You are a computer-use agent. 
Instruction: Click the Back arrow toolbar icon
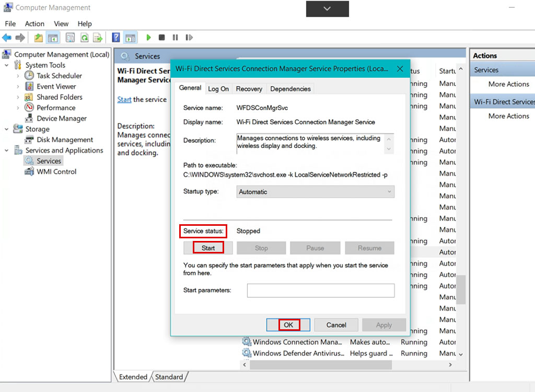click(6, 38)
